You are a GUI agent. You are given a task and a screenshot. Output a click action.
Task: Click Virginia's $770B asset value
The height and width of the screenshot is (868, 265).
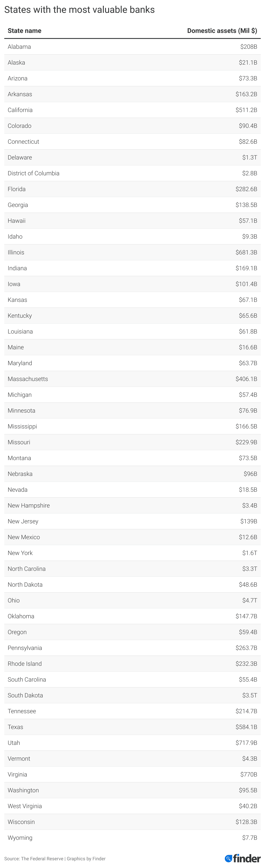[249, 774]
